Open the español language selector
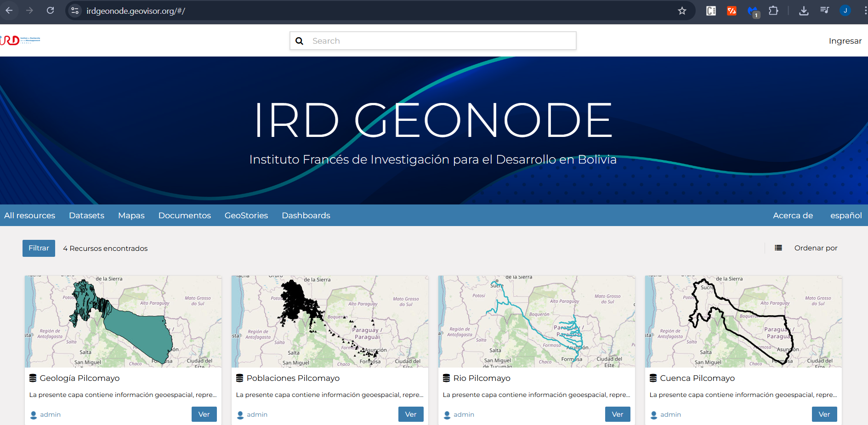Image resolution: width=868 pixels, height=425 pixels. pos(845,215)
